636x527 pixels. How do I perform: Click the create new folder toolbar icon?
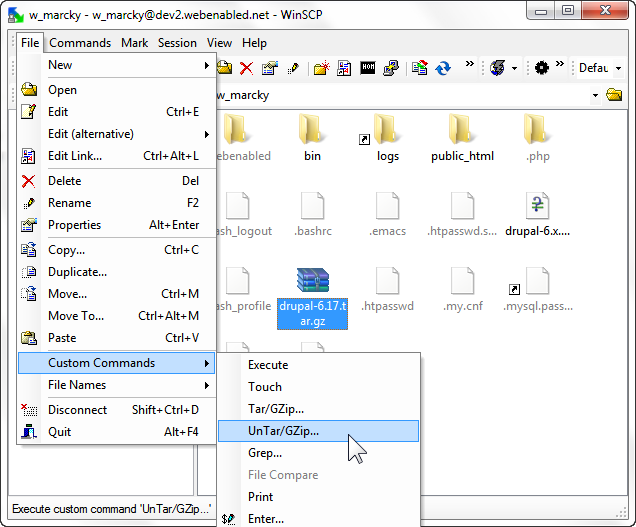[x=321, y=68]
